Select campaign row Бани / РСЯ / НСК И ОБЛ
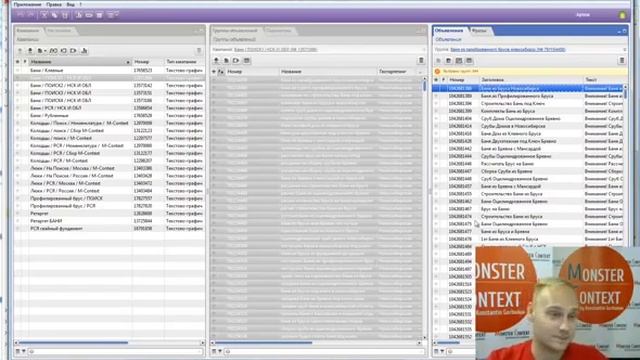 (x=109, y=108)
